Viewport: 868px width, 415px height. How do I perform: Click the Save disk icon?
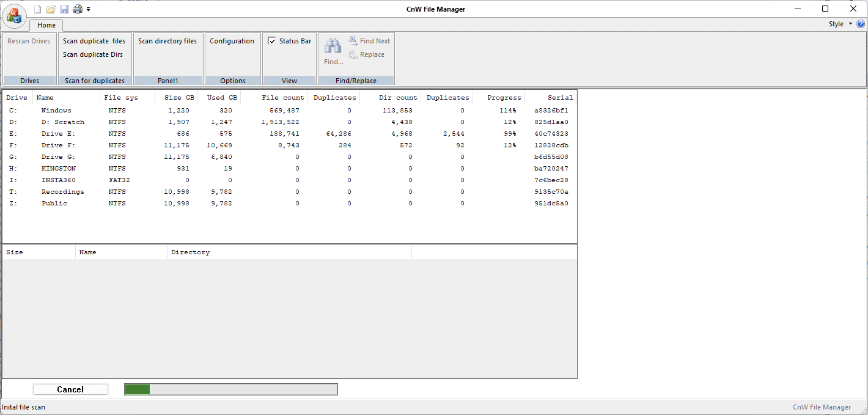tap(64, 9)
